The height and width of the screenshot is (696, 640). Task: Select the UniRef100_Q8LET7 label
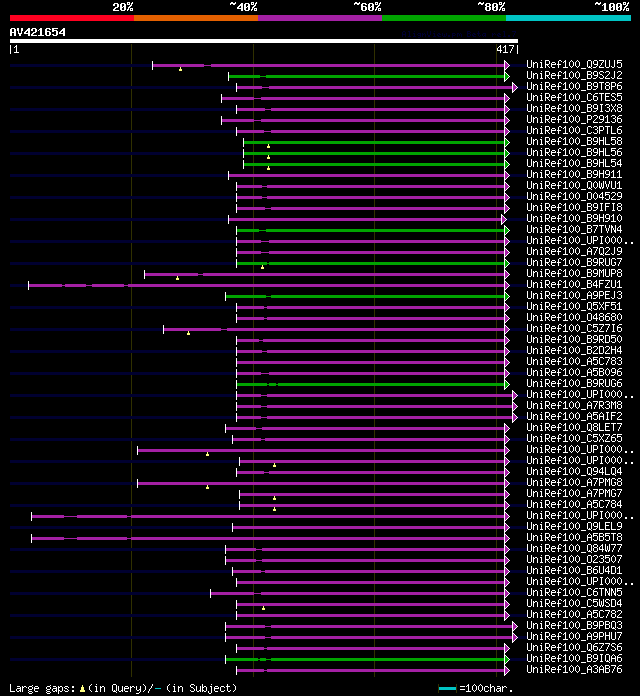point(574,427)
